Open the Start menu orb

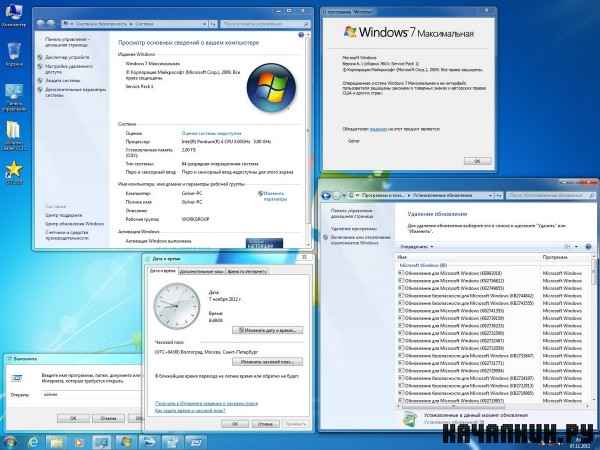pos(10,442)
